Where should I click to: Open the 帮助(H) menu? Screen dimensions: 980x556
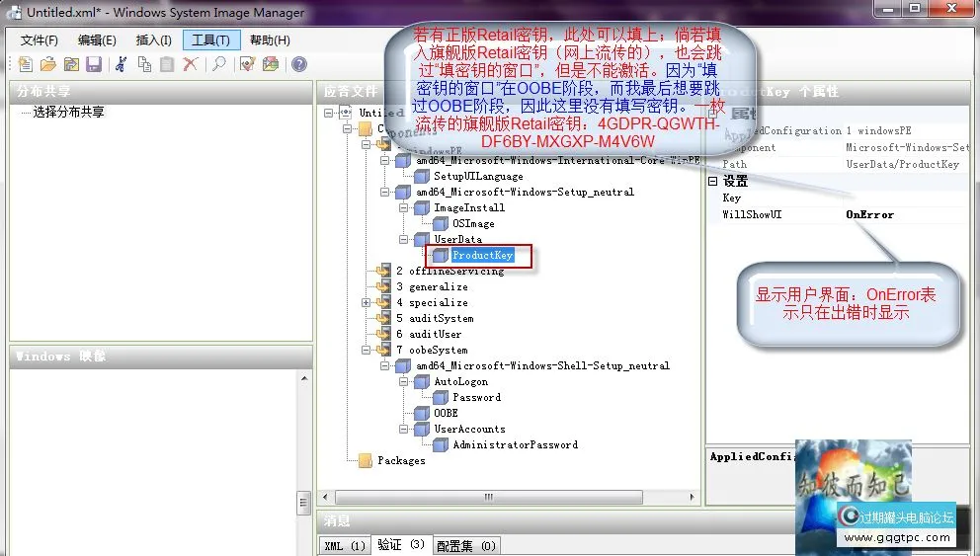(x=270, y=40)
